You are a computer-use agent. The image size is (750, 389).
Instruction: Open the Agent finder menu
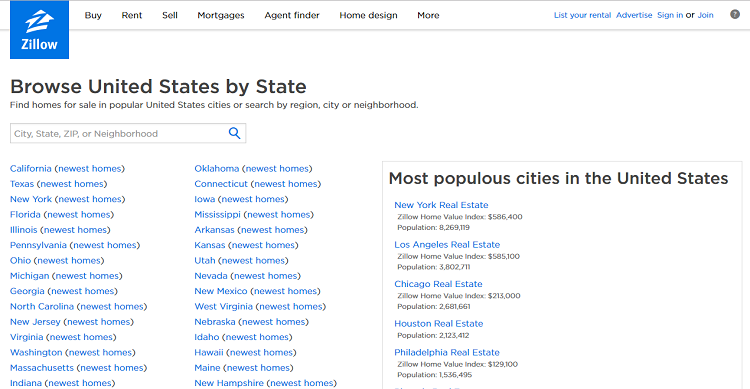(x=292, y=15)
